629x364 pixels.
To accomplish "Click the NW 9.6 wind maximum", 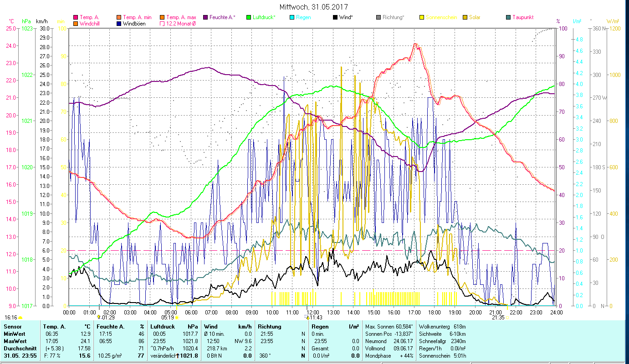I will (243, 341).
